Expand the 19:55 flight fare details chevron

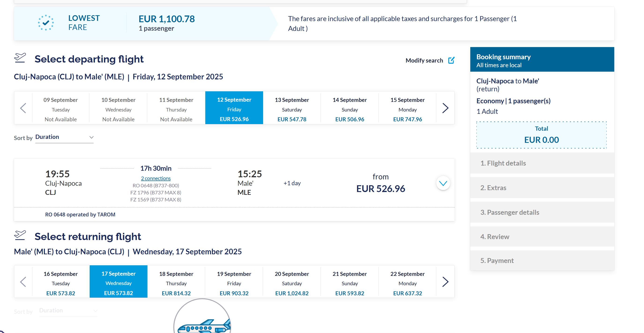click(x=443, y=183)
